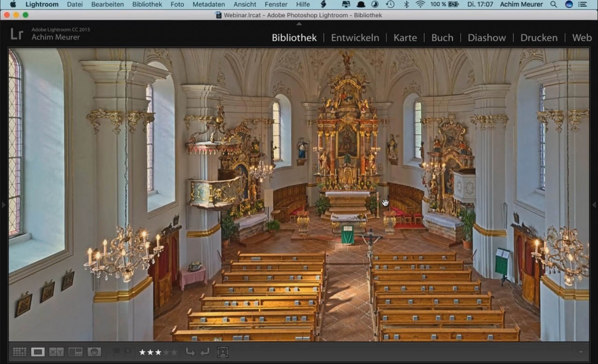Open the Metadaten menu

pyautogui.click(x=208, y=4)
